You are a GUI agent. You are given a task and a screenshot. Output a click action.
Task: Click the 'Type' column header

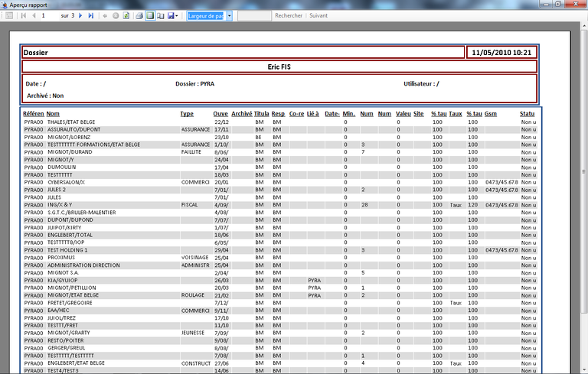tap(187, 114)
